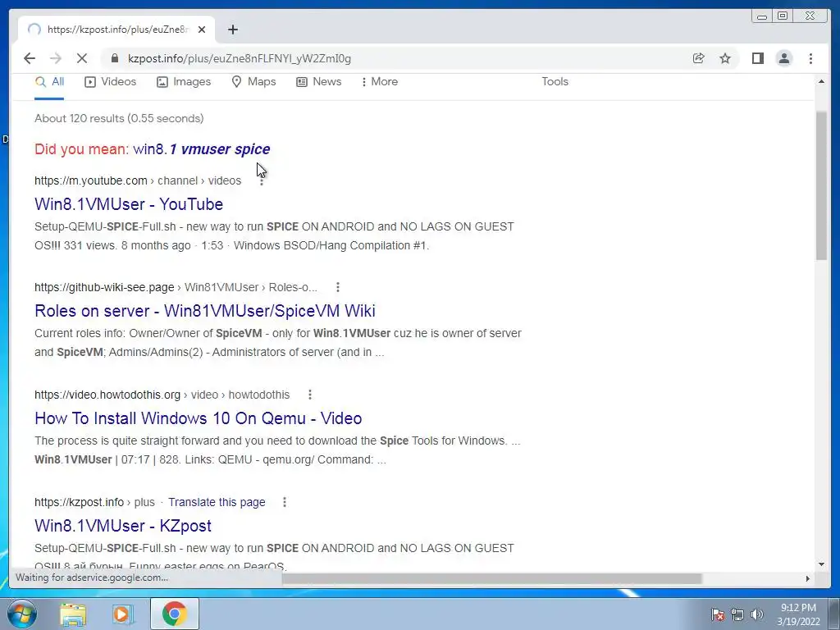Stop loading the page
The width and height of the screenshot is (840, 630).
(82, 58)
